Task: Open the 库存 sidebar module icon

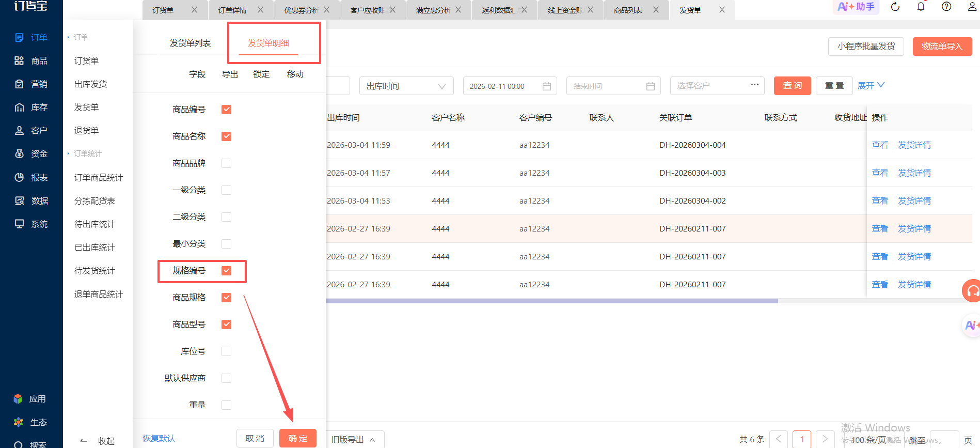Action: [19, 107]
